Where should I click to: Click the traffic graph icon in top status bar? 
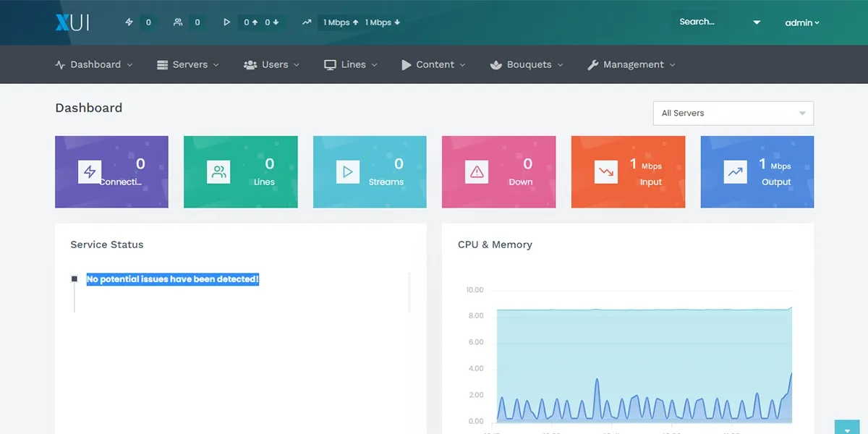tap(306, 22)
